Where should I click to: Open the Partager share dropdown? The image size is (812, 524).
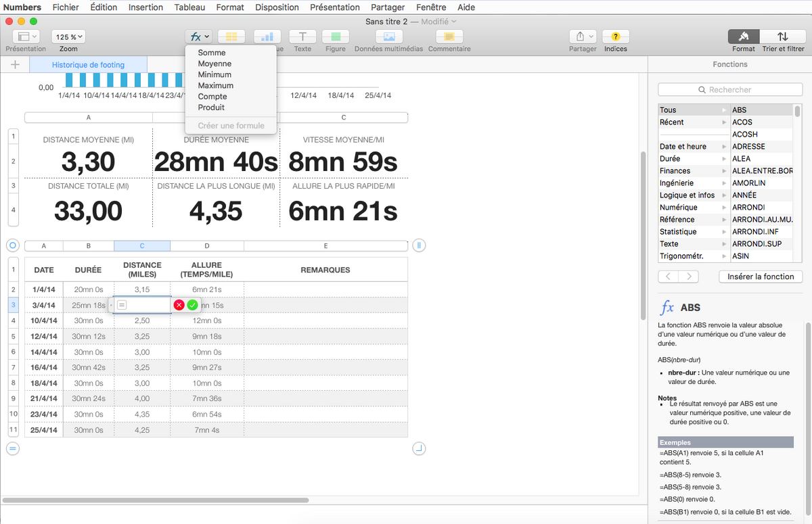583,37
